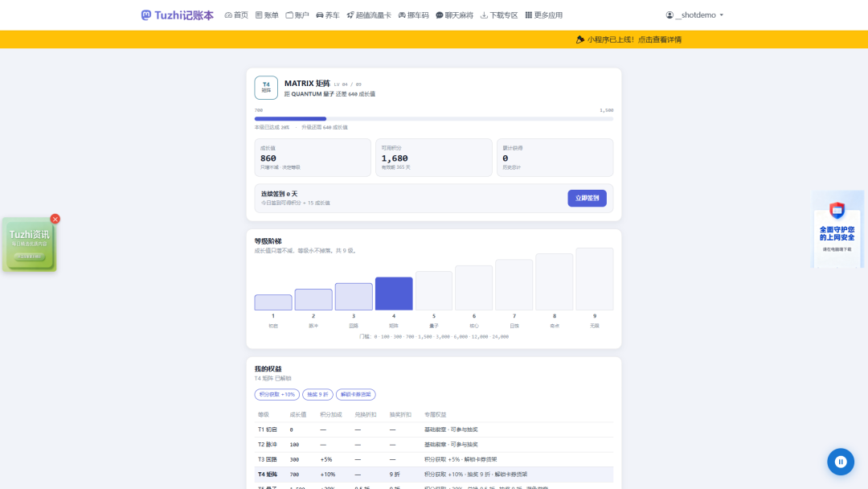Select the T1 初启 table row
868x489 pixels.
tap(433, 429)
